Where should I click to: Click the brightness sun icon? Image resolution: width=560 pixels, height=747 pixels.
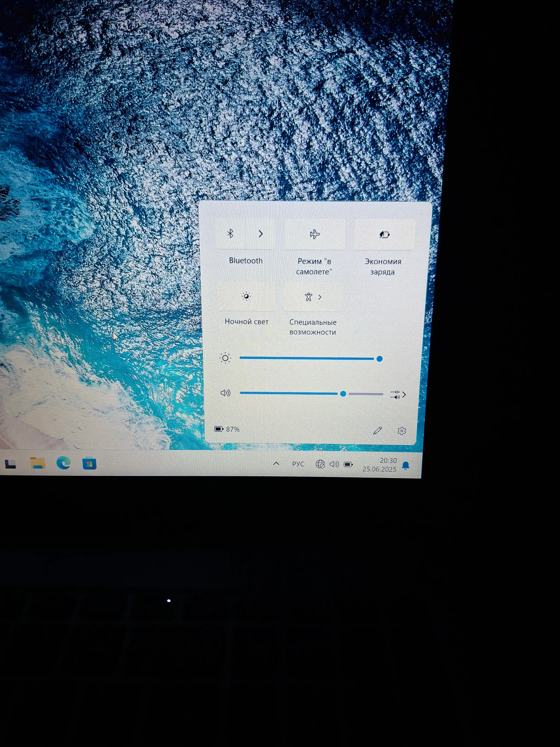225,358
